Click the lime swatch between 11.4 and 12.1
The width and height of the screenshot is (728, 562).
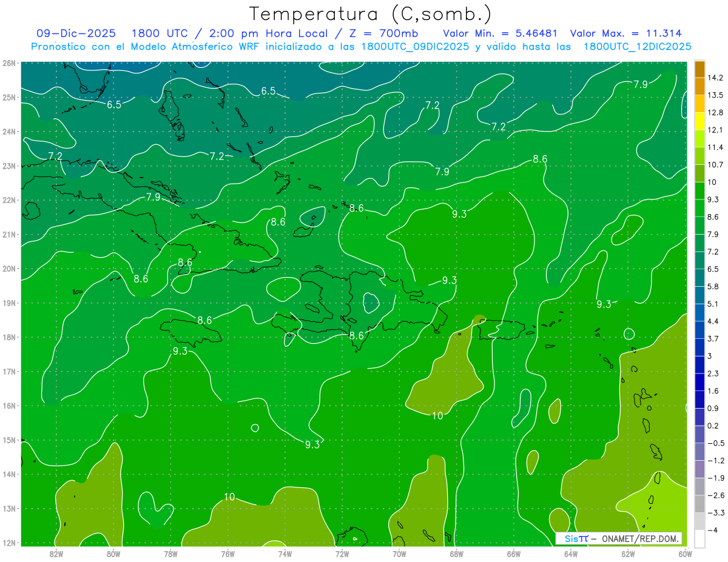(x=699, y=138)
